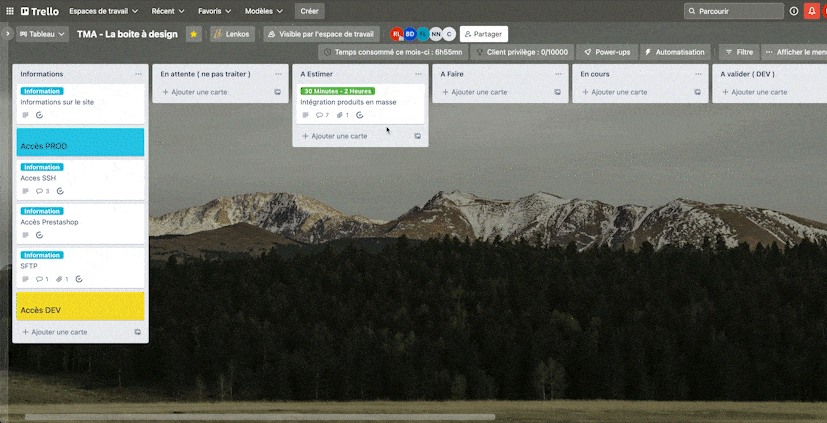
Task: Open the SFTP card
Action: [80, 268]
